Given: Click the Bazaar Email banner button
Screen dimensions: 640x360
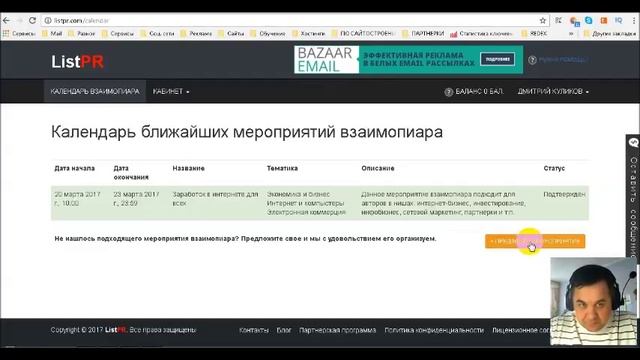Looking at the screenshot, I should click(497, 59).
